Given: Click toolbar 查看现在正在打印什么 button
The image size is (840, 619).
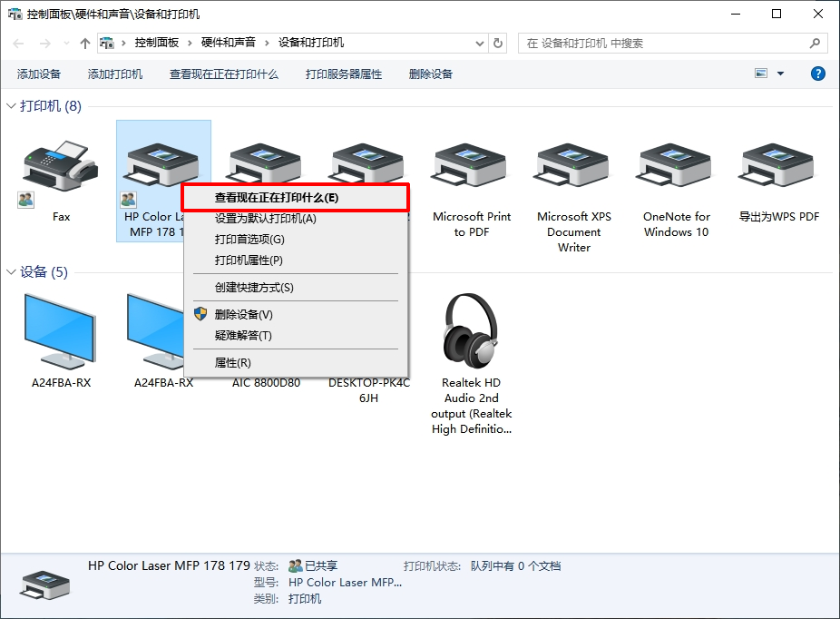Looking at the screenshot, I should coord(224,74).
